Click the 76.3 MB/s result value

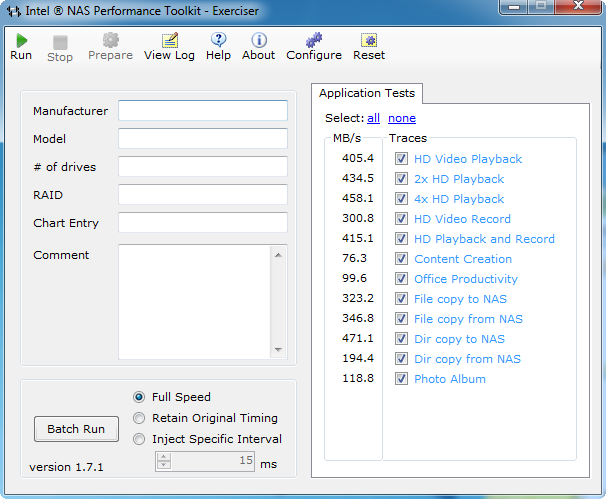click(354, 258)
